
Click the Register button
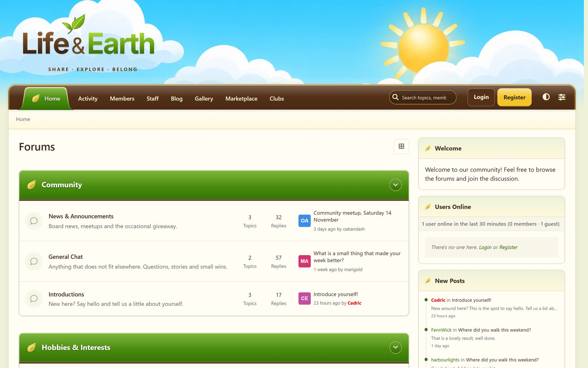tap(514, 97)
